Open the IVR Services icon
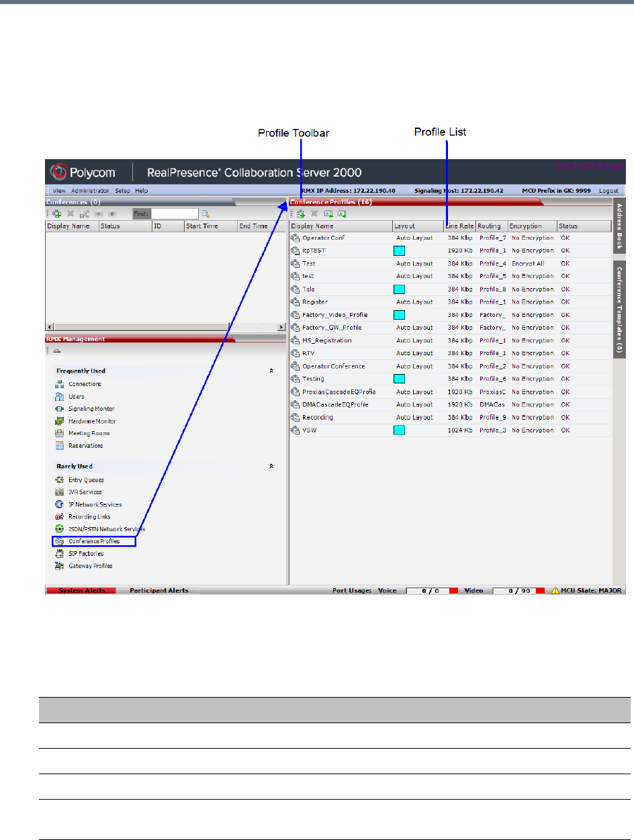The width and height of the screenshot is (634, 840). pyautogui.click(x=59, y=492)
